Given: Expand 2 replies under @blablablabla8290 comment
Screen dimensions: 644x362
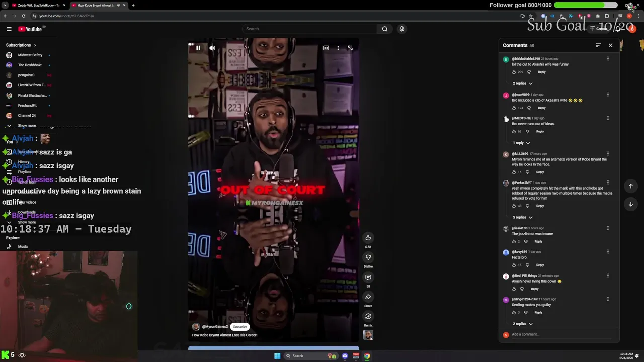Looking at the screenshot, I should [523, 83].
